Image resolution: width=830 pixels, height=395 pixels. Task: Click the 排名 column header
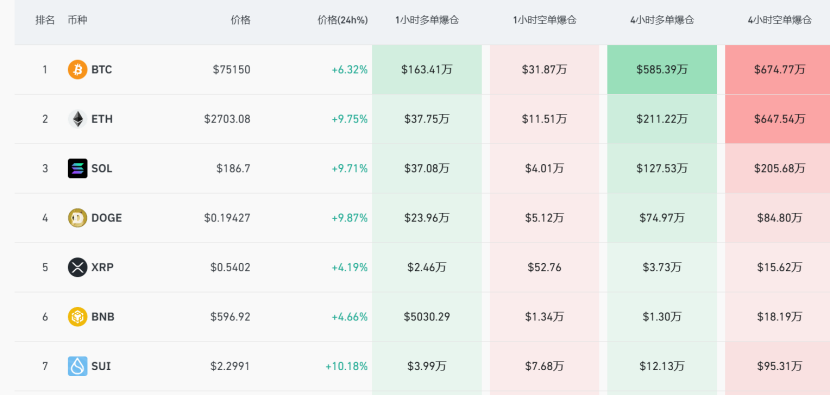click(45, 20)
